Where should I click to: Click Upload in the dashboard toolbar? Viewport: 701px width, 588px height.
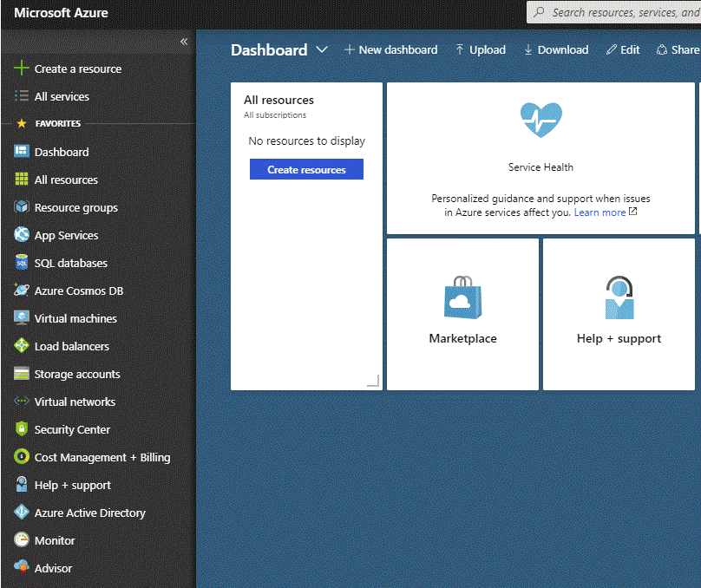(x=481, y=49)
